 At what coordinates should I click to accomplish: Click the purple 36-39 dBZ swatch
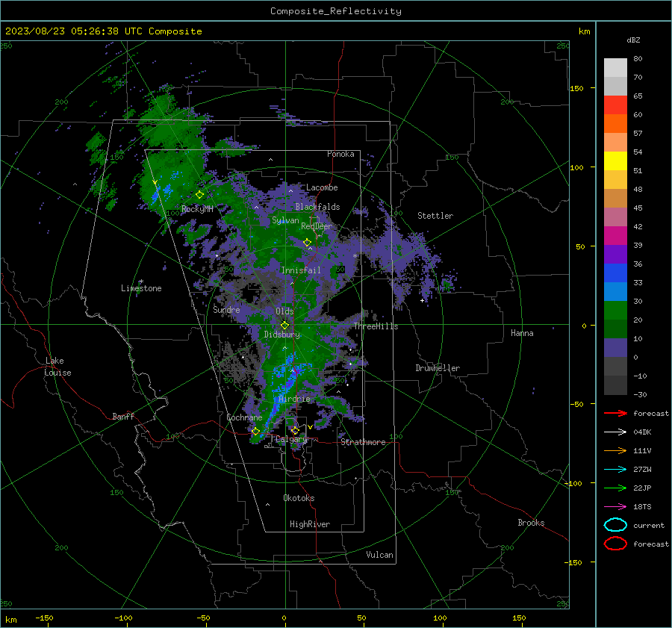coord(615,255)
